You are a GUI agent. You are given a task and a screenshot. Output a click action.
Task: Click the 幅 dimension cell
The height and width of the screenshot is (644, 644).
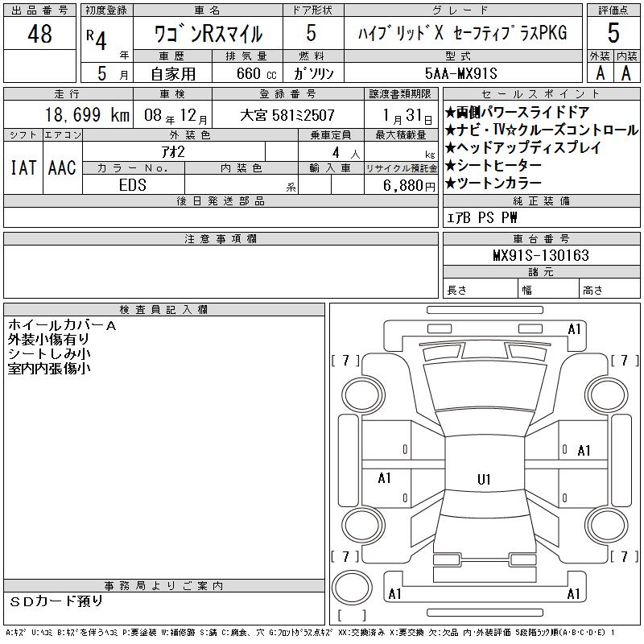tap(548, 290)
